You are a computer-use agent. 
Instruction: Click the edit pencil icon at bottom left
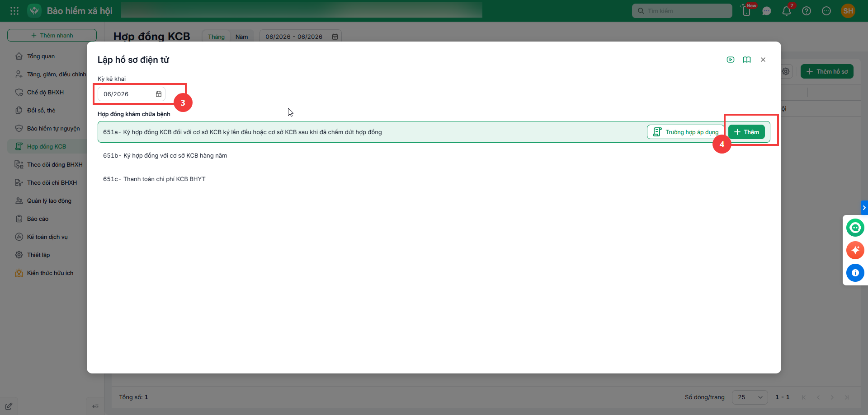click(x=9, y=406)
